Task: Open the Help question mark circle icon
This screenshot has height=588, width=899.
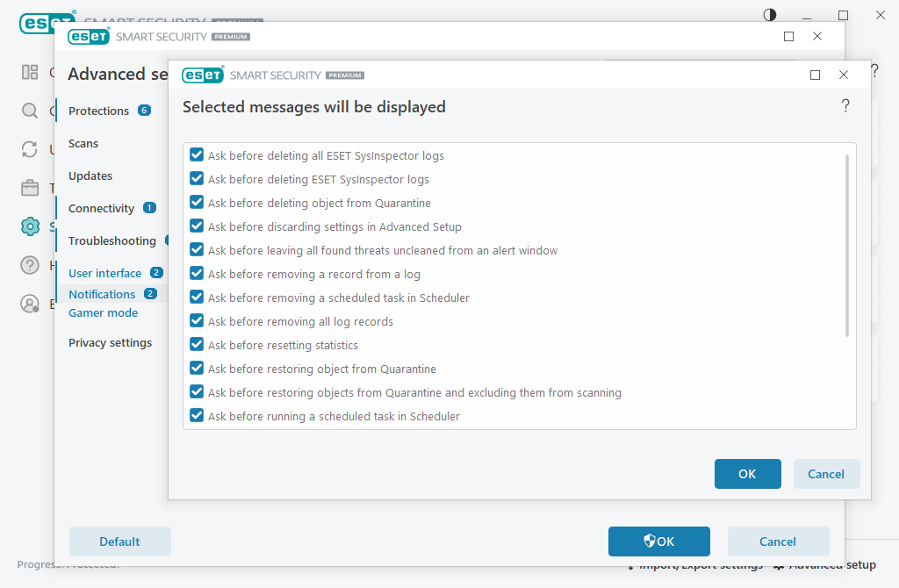Action: [30, 265]
